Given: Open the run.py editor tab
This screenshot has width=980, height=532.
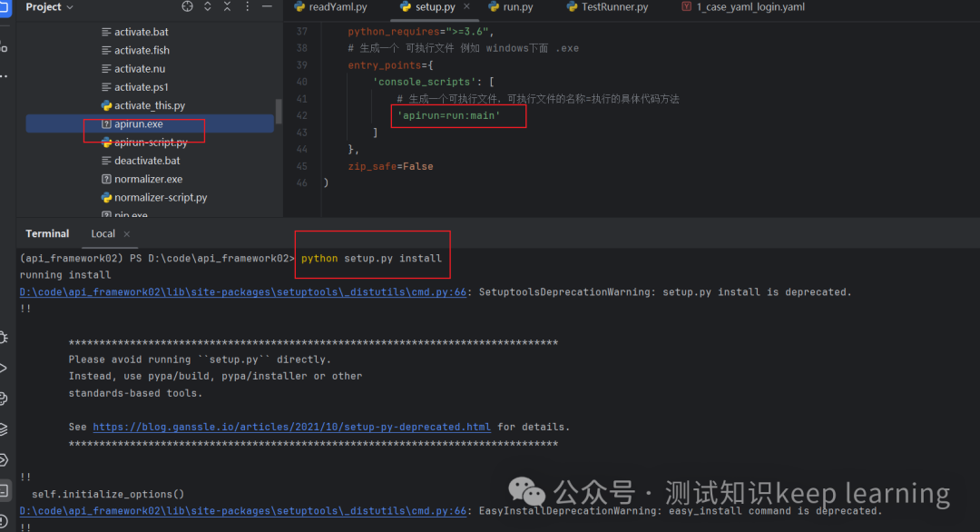Looking at the screenshot, I should click(x=511, y=7).
